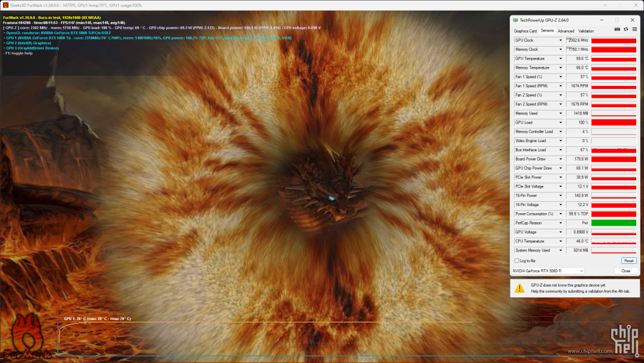644x363 pixels.
Task: Expand the Fan 1 Speed (RPM) dropdown
Action: [x=560, y=86]
